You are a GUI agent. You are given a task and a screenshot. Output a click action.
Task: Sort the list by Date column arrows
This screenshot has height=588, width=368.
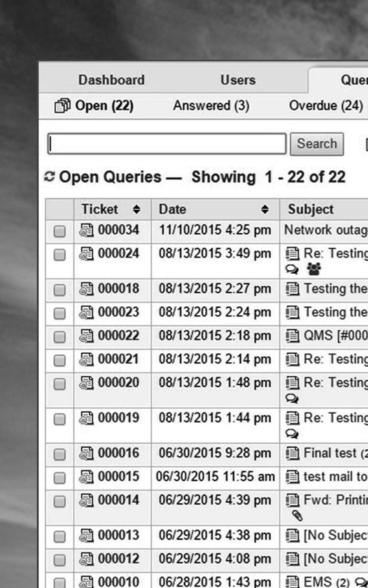[x=265, y=210]
